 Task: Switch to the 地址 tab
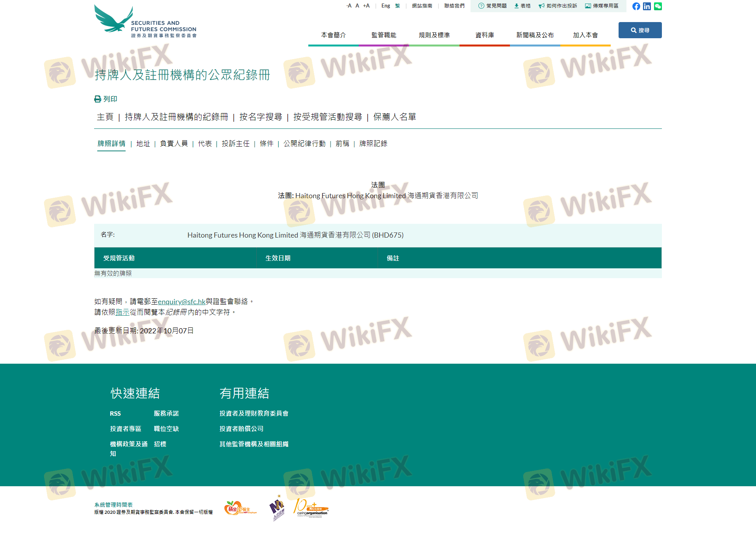click(143, 143)
